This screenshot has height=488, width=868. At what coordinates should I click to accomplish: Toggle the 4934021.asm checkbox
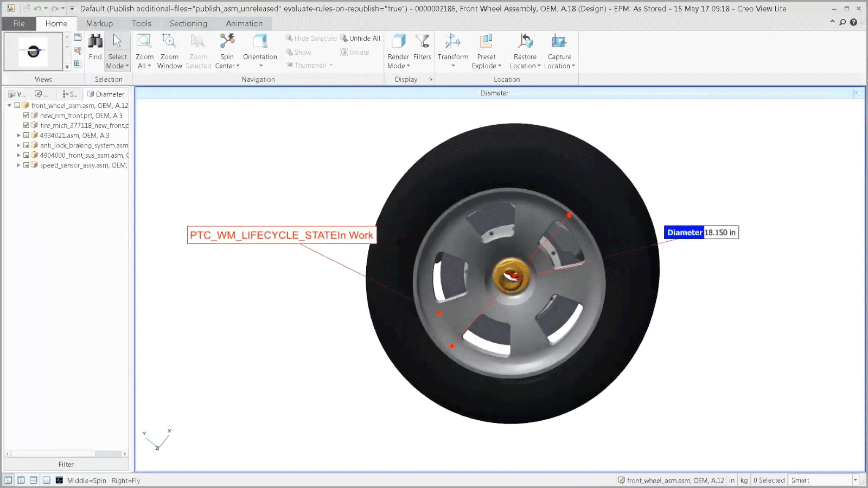click(26, 136)
